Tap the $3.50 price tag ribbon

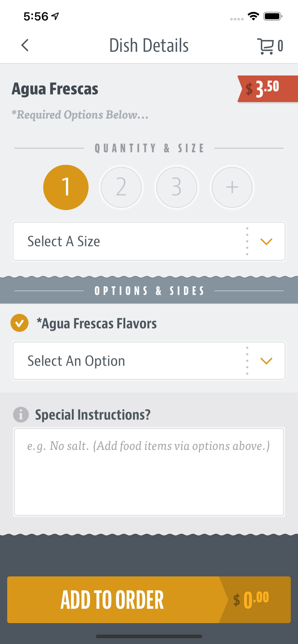(x=267, y=89)
